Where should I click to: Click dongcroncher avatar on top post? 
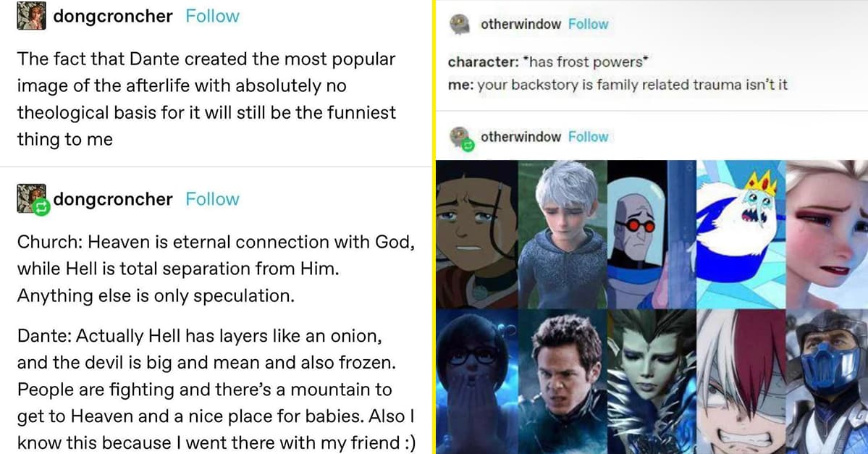click(32, 15)
